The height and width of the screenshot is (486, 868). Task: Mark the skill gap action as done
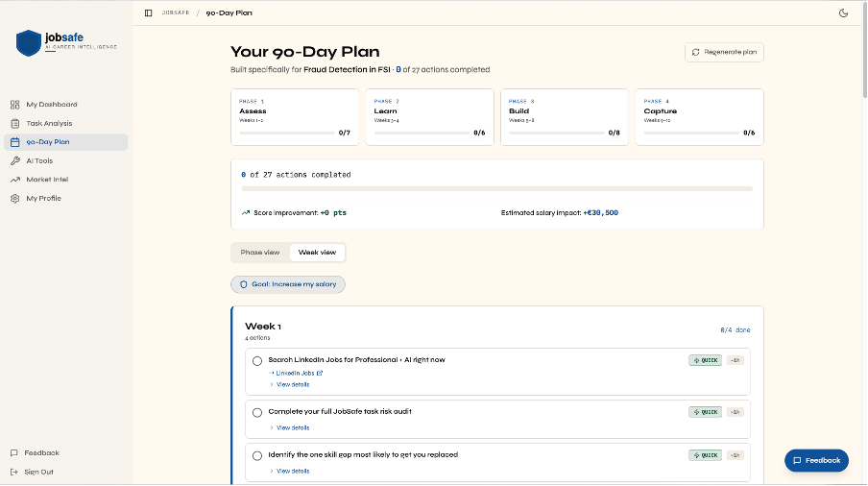(257, 455)
